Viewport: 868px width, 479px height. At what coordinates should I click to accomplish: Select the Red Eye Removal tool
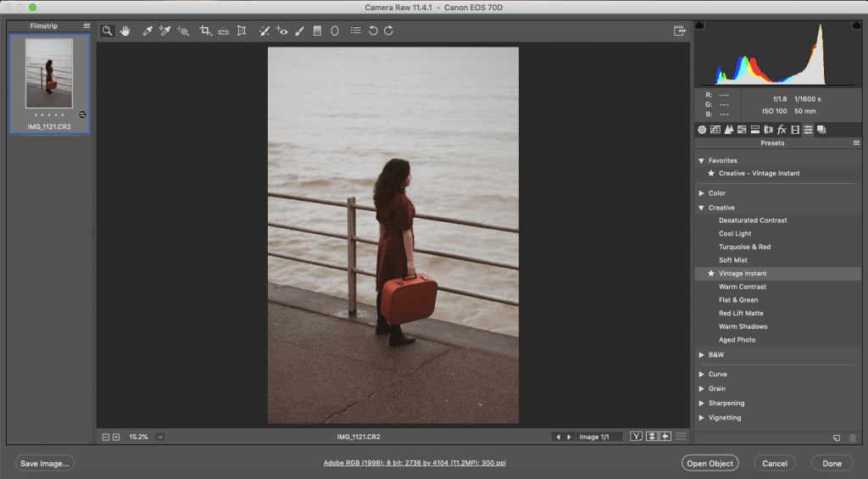(x=281, y=31)
